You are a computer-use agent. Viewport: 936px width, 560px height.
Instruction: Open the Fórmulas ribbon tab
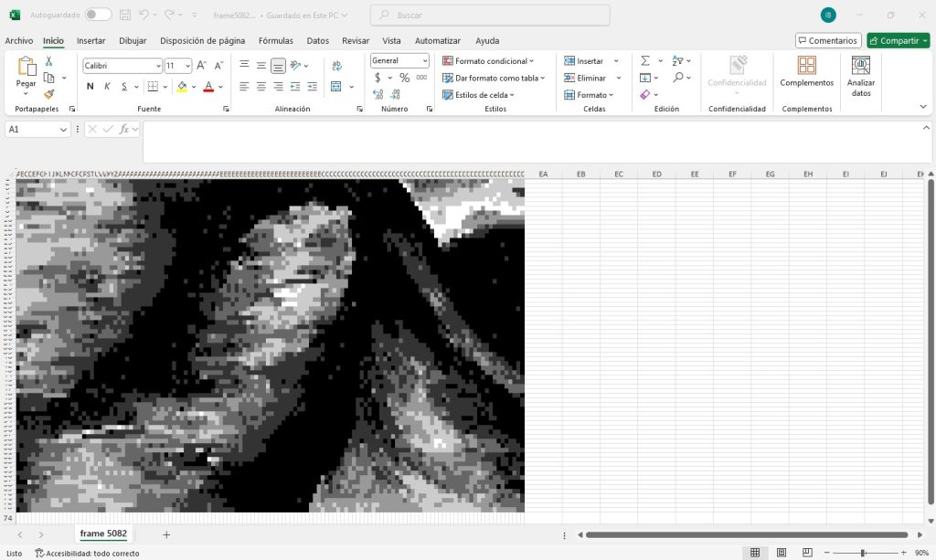[x=275, y=41]
